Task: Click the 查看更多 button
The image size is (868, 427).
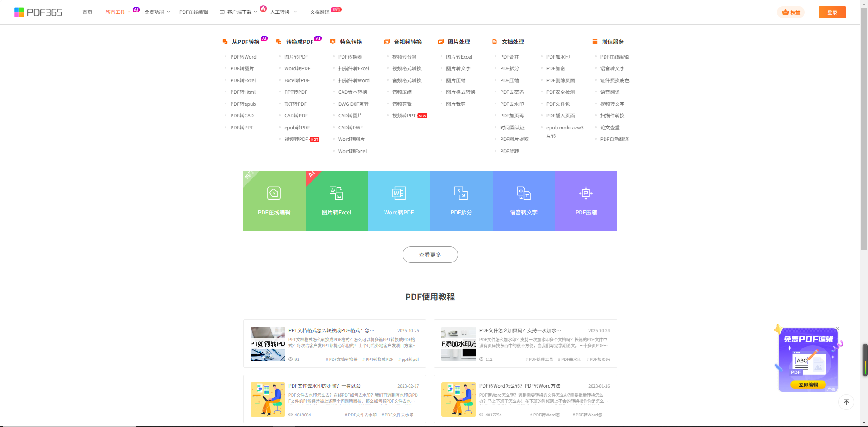Action: click(x=430, y=255)
